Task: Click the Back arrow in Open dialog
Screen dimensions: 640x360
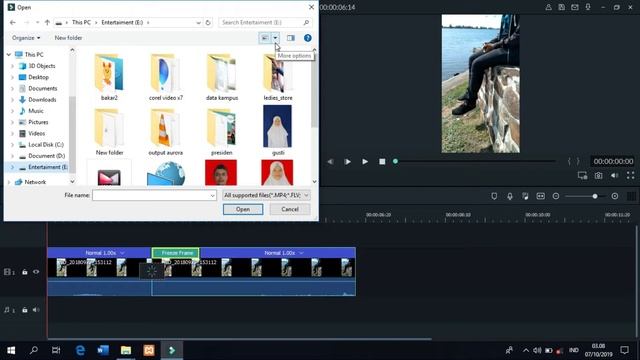Action: [x=13, y=22]
